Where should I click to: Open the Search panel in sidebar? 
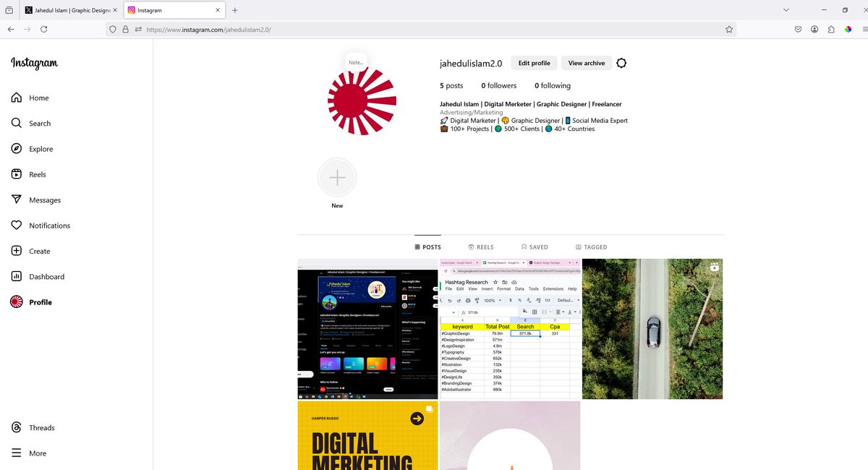coord(31,124)
